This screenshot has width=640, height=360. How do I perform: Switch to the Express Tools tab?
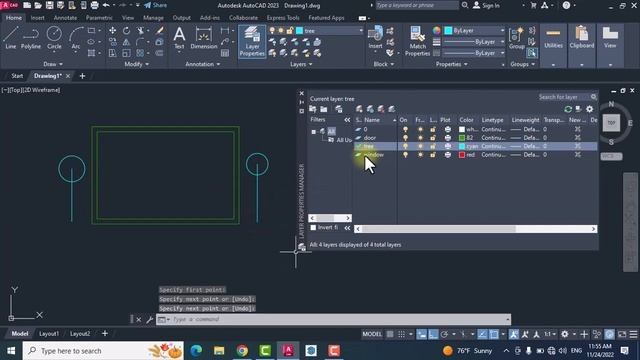(x=283, y=18)
